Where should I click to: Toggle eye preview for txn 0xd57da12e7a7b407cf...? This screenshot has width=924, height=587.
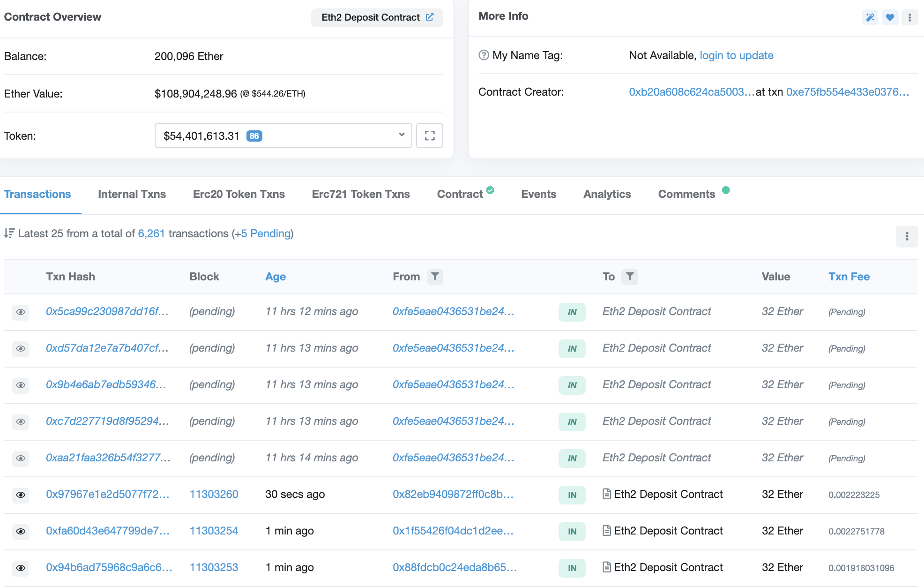click(21, 349)
